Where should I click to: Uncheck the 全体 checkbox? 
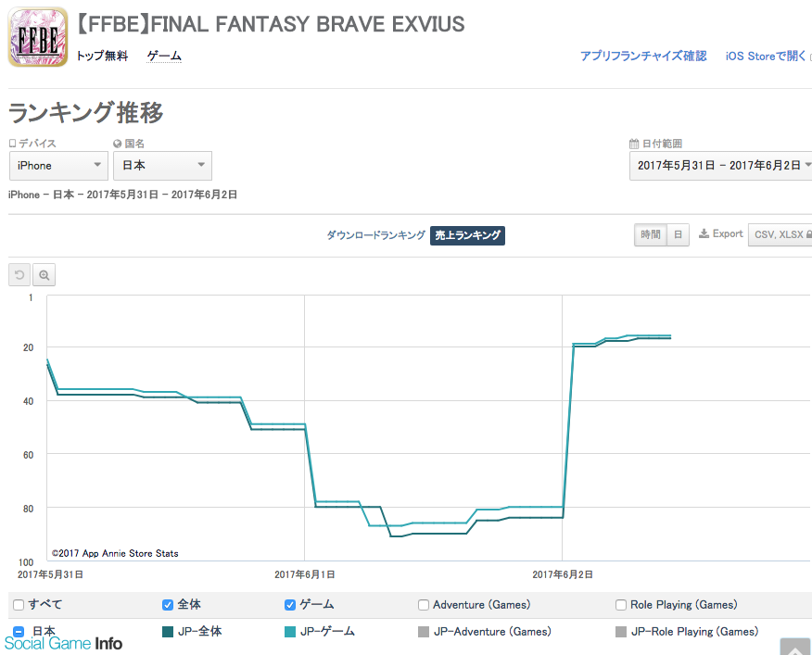pos(167,605)
